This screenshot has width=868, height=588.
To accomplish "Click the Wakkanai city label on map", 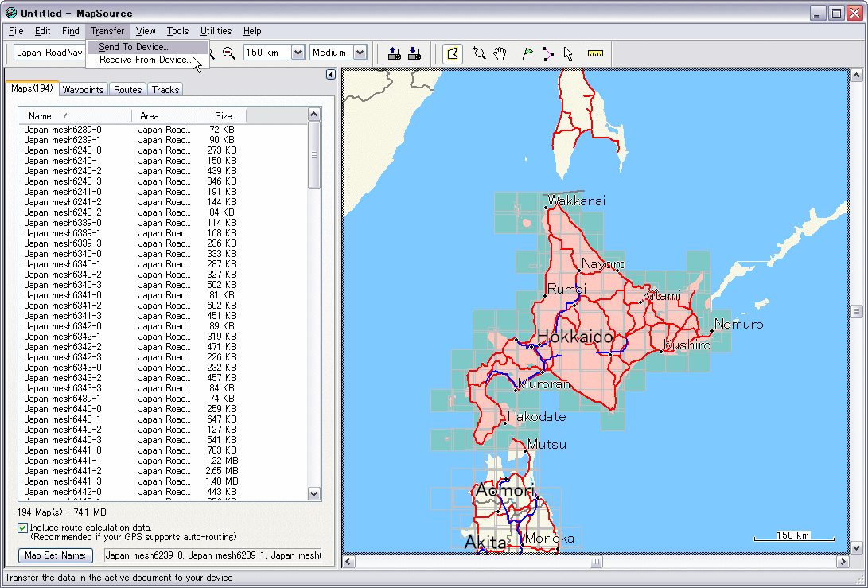I will [576, 201].
